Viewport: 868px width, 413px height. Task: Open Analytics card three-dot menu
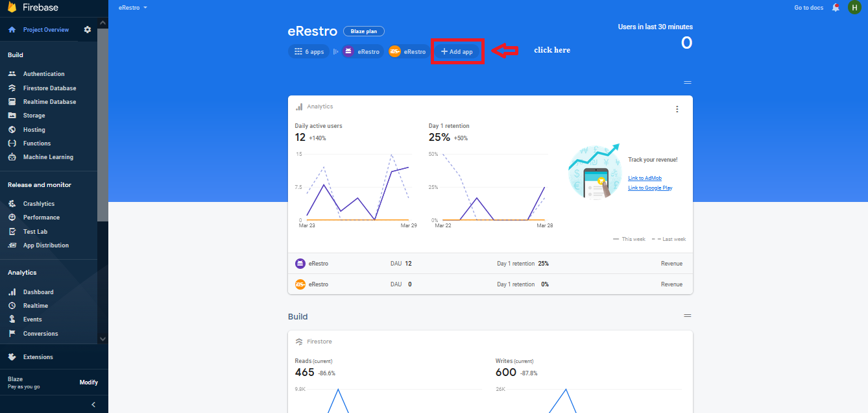coord(677,109)
